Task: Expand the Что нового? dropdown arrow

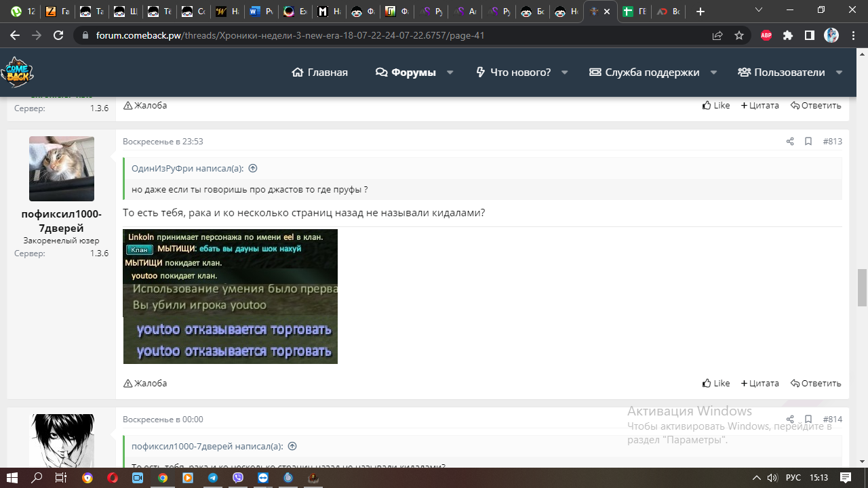Action: tap(564, 73)
